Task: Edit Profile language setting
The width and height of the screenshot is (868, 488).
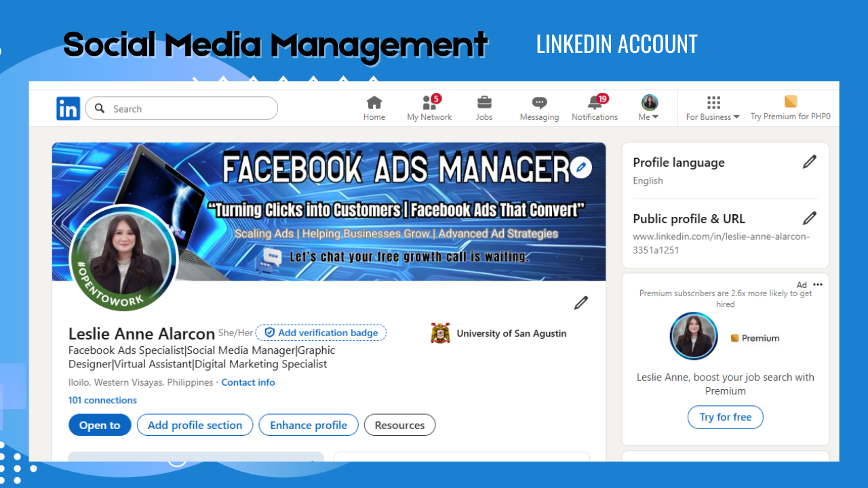Action: [x=810, y=162]
